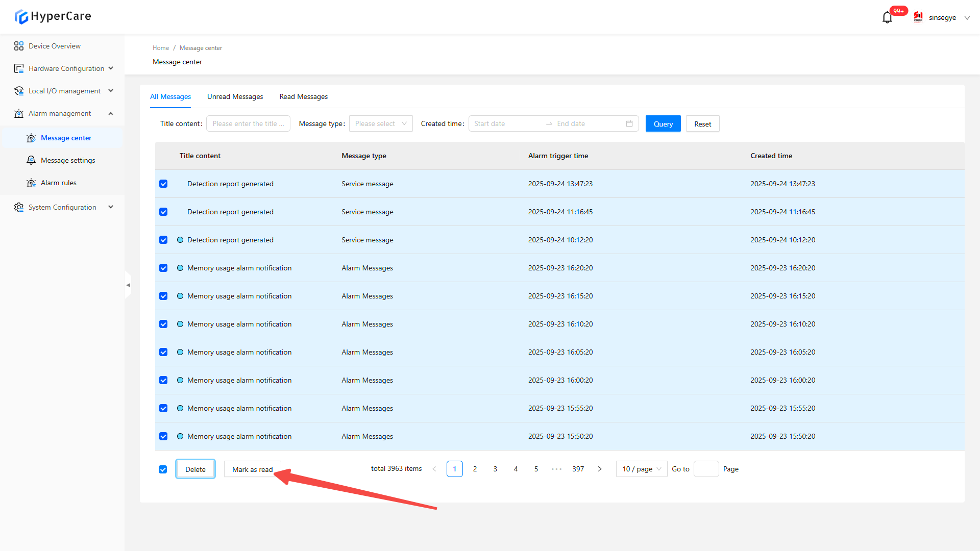Uncheck the 16:20:20 Memory usage alarm row
This screenshot has width=980, height=551.
(x=163, y=268)
